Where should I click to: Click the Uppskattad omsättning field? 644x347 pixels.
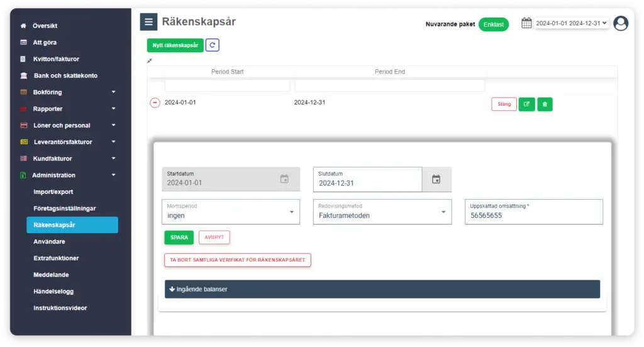pos(533,212)
